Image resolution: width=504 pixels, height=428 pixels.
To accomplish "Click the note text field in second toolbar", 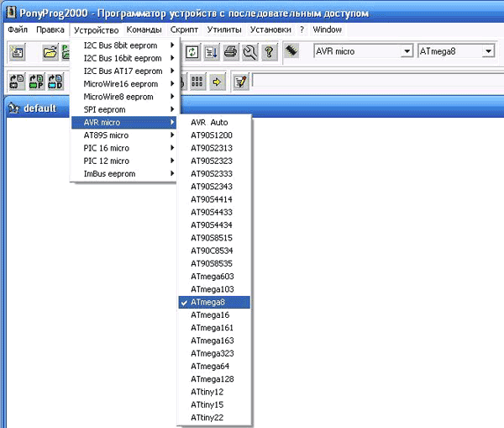I will (x=378, y=81).
